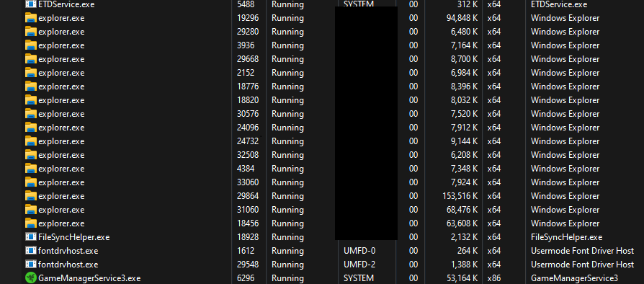The height and width of the screenshot is (284, 644).
Task: Click PID cell 31060
Action: pyautogui.click(x=248, y=210)
